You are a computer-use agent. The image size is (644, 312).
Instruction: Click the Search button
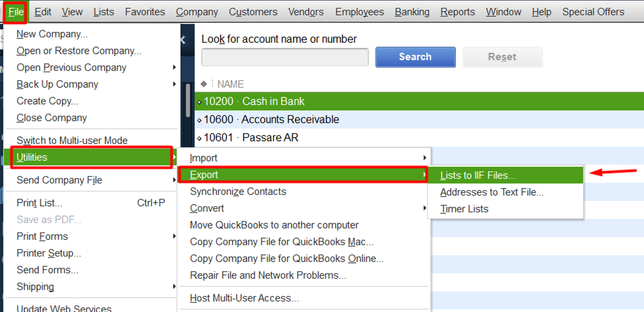(415, 57)
